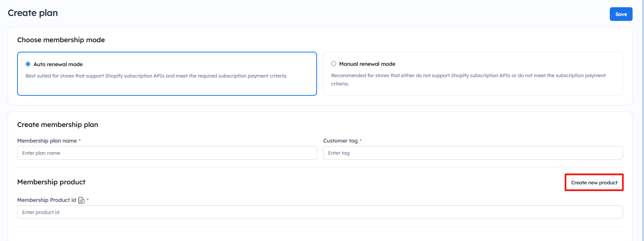
Task: Select the Manual renewal mode radio button
Action: tap(333, 64)
